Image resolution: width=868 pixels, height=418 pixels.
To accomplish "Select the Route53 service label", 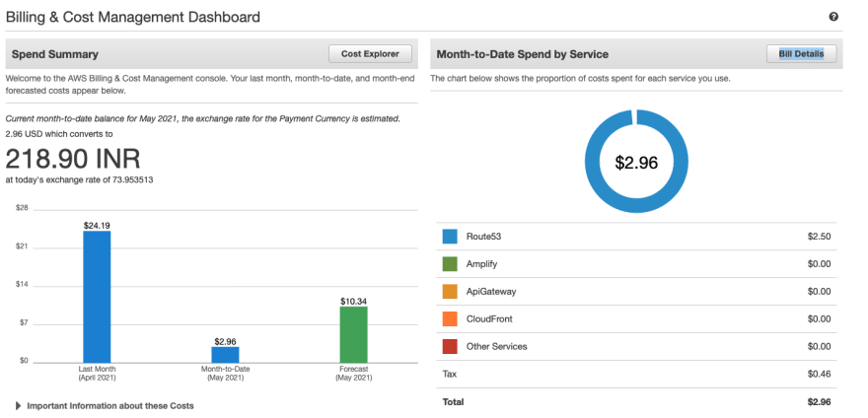I will (483, 237).
